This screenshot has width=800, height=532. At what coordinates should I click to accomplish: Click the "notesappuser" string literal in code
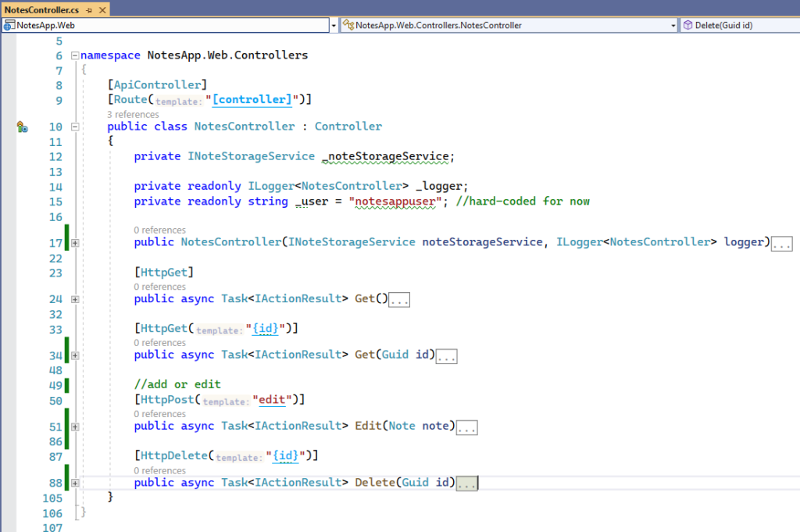click(x=395, y=202)
